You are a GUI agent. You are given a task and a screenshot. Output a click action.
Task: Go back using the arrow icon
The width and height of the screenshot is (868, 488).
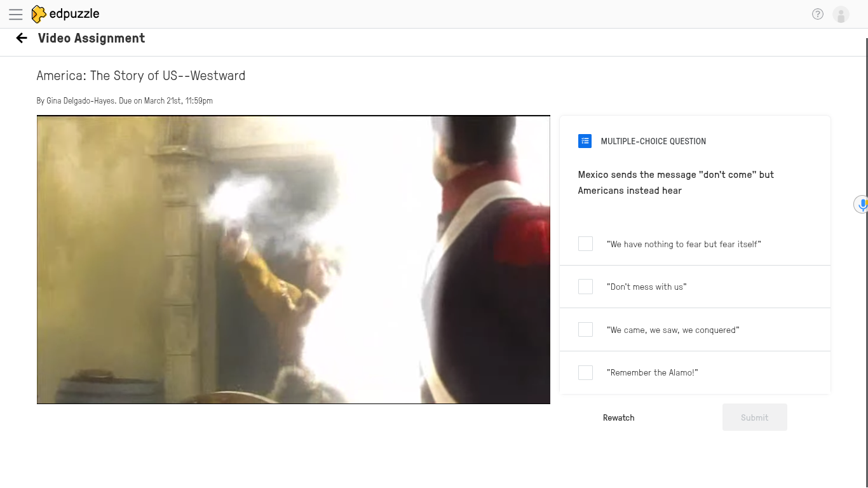22,38
